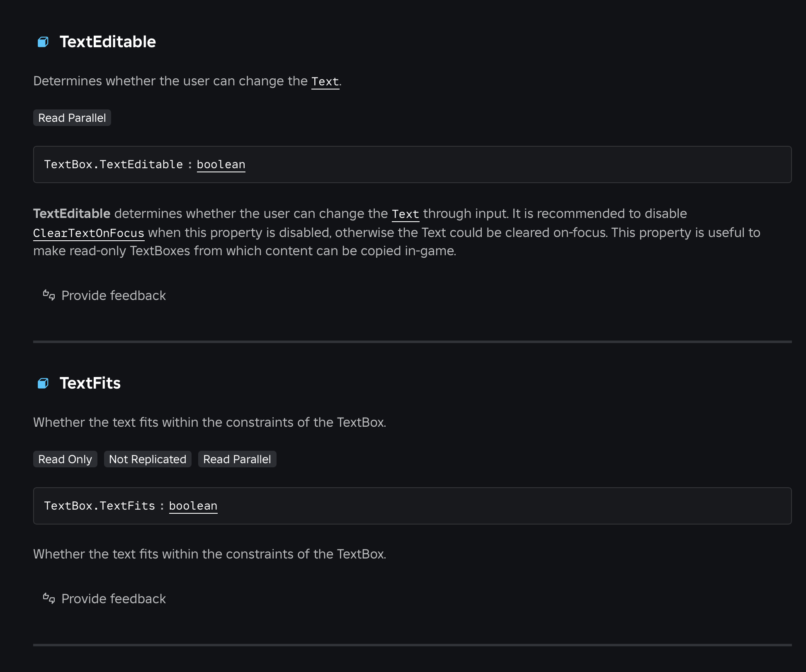Image resolution: width=806 pixels, height=672 pixels.
Task: Click the cube icon beside TextFits heading
Action: click(43, 383)
